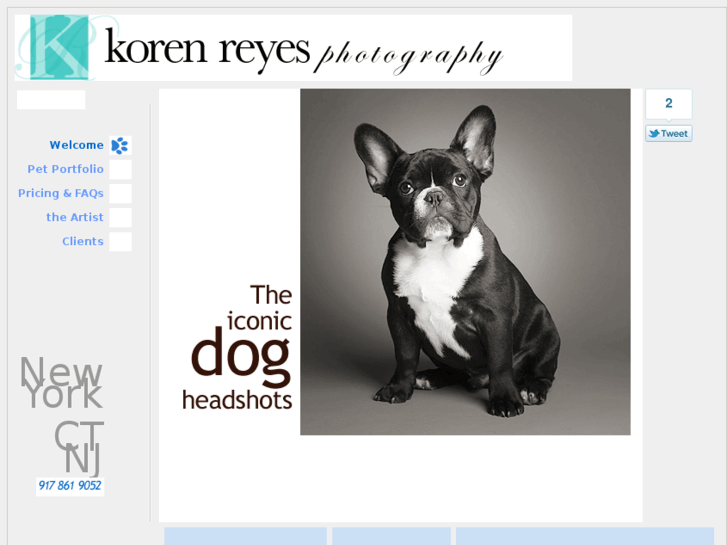The image size is (727, 545).
Task: Click the teal K logo icon
Action: (59, 48)
